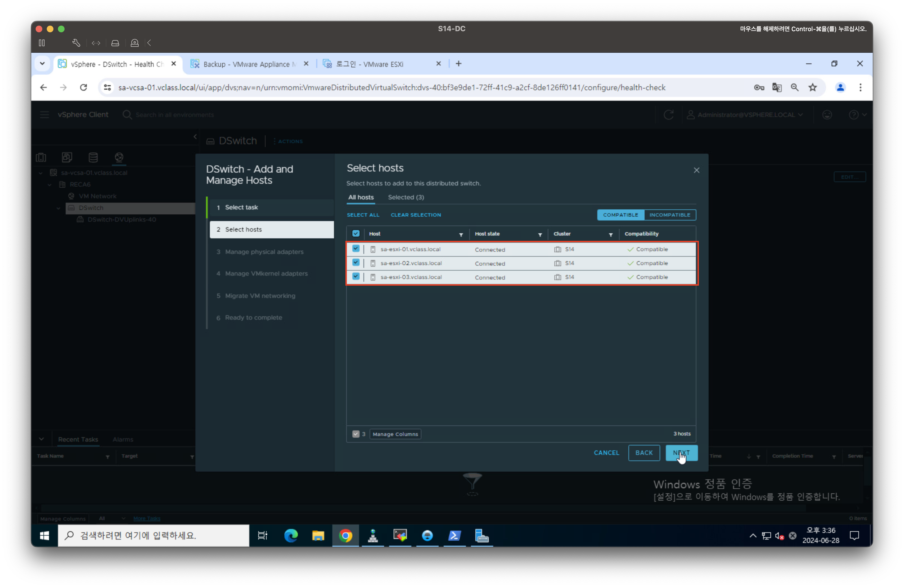
Task: Close the Add and Manage Hosts dialog
Action: [x=696, y=170]
